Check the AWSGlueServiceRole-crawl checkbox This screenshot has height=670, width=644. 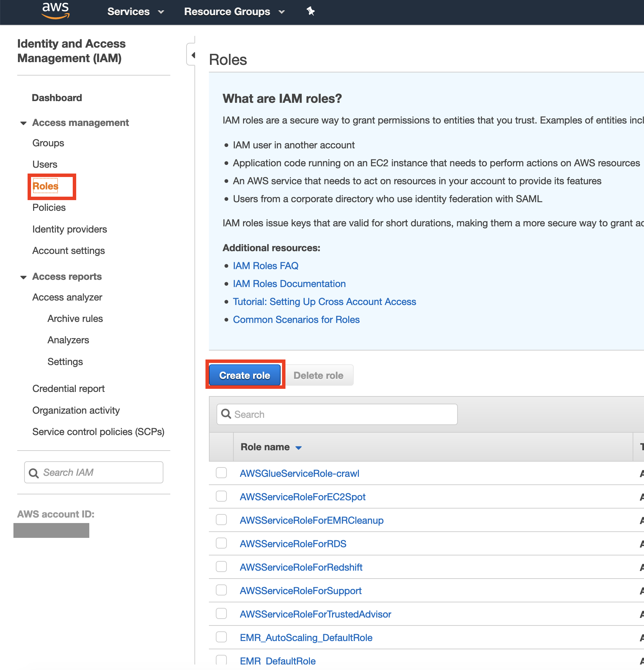[x=221, y=473]
